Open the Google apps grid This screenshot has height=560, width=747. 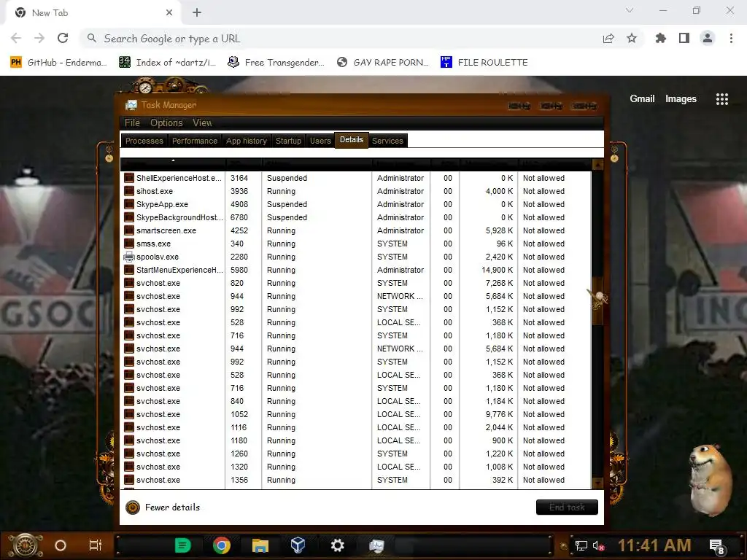click(722, 99)
